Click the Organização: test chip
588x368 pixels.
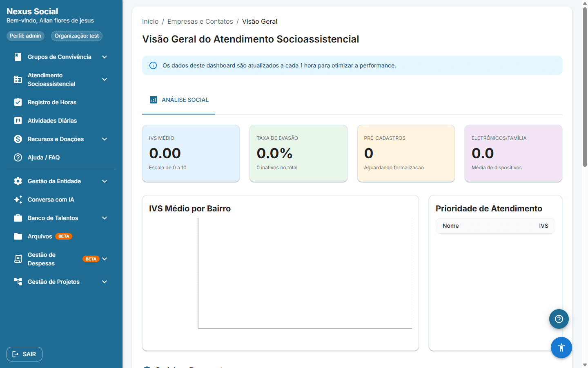[77, 36]
